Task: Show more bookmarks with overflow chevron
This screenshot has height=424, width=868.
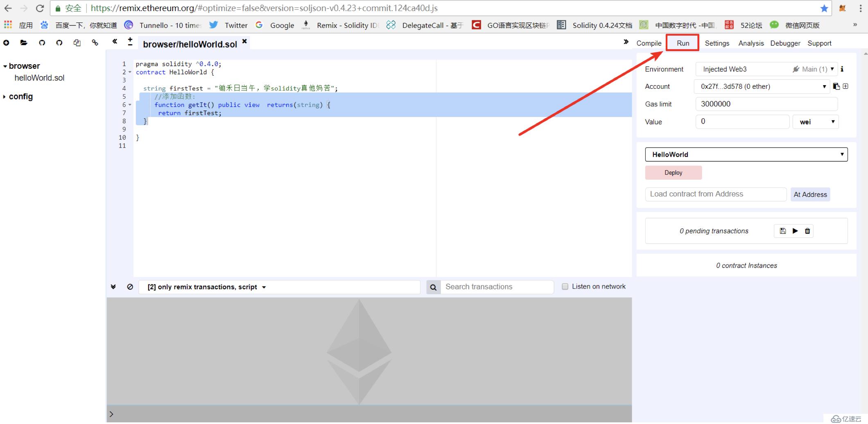Action: (855, 25)
